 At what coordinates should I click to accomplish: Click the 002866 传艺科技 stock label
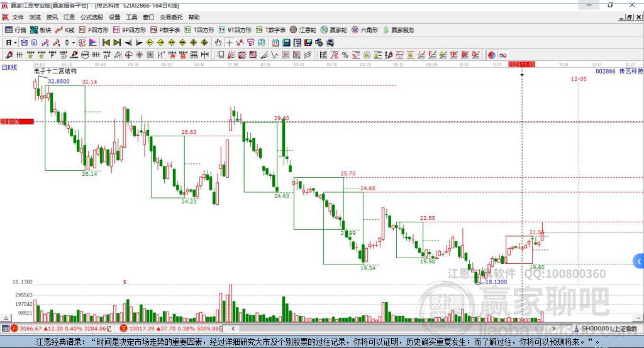pos(619,71)
